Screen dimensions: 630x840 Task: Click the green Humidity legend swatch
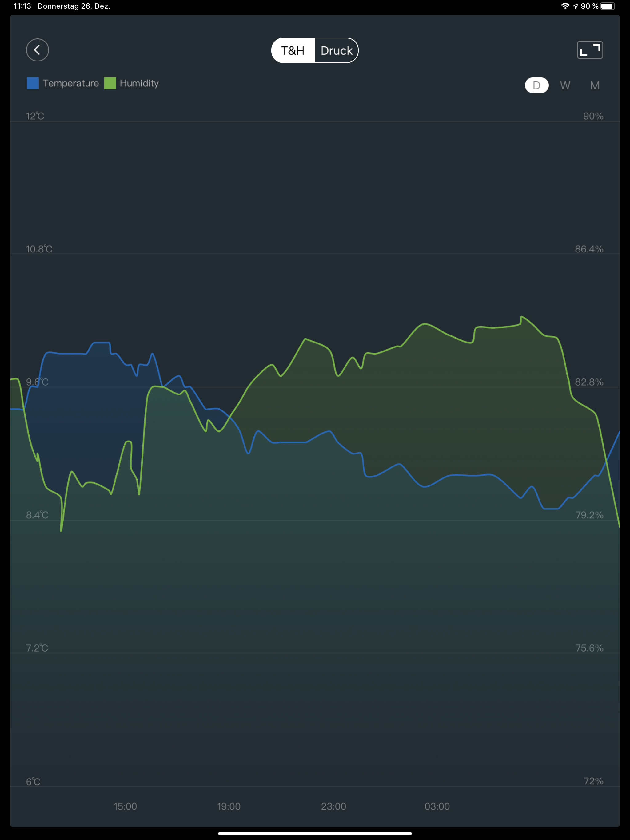[110, 83]
